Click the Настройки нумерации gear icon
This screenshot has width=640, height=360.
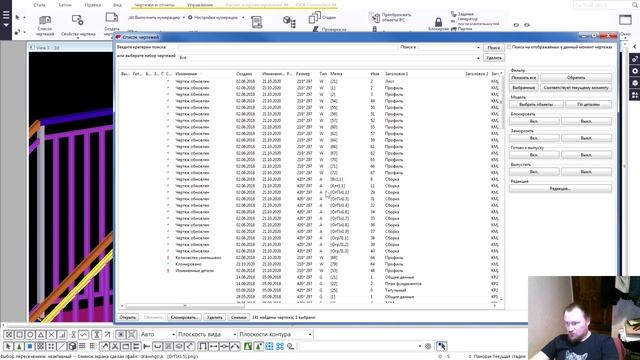pyautogui.click(x=190, y=18)
